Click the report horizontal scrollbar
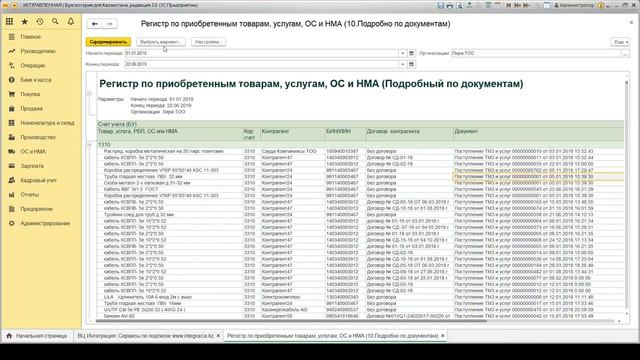Viewport: 640px width, 360px height. (x=291, y=321)
